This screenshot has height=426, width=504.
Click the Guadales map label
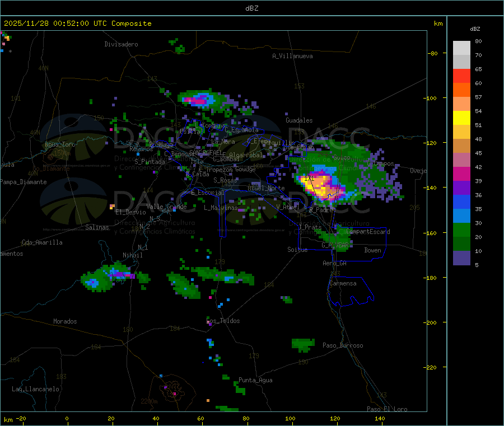pyautogui.click(x=299, y=120)
